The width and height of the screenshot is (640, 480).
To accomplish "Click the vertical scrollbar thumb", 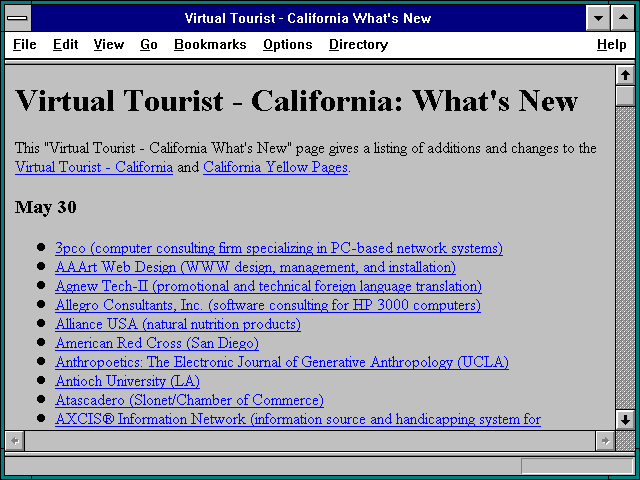I will [x=625, y=96].
